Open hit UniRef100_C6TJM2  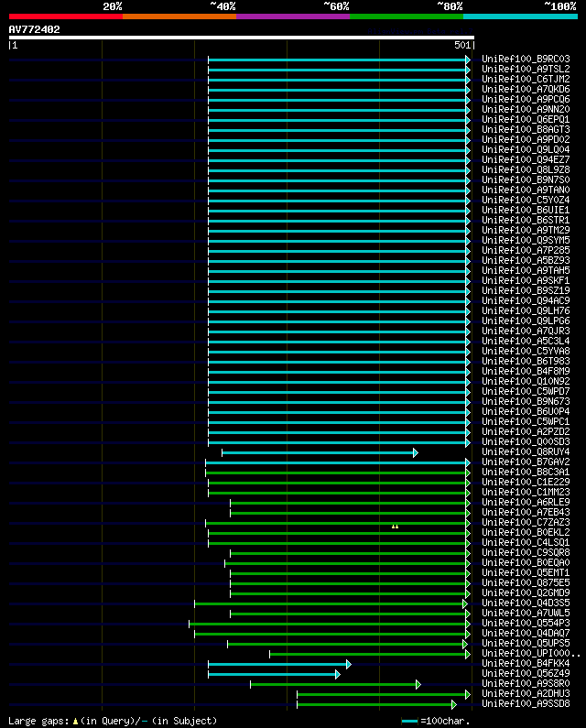526,79
